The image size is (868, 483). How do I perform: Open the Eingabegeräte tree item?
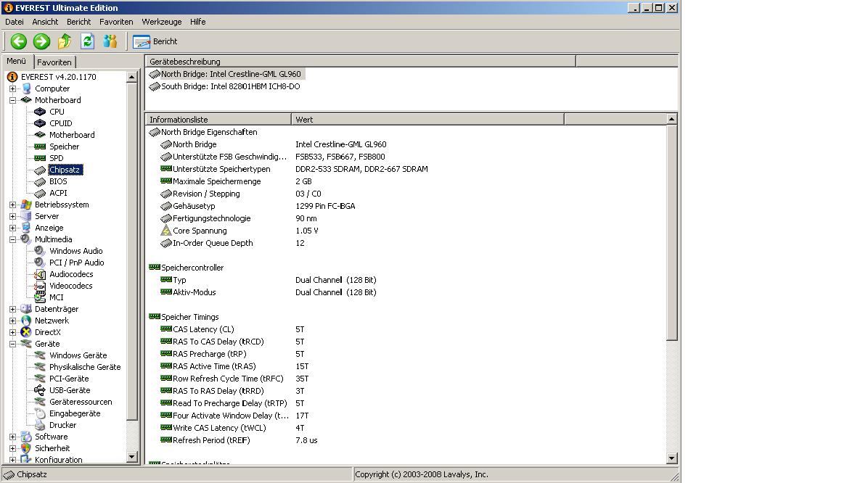[75, 414]
